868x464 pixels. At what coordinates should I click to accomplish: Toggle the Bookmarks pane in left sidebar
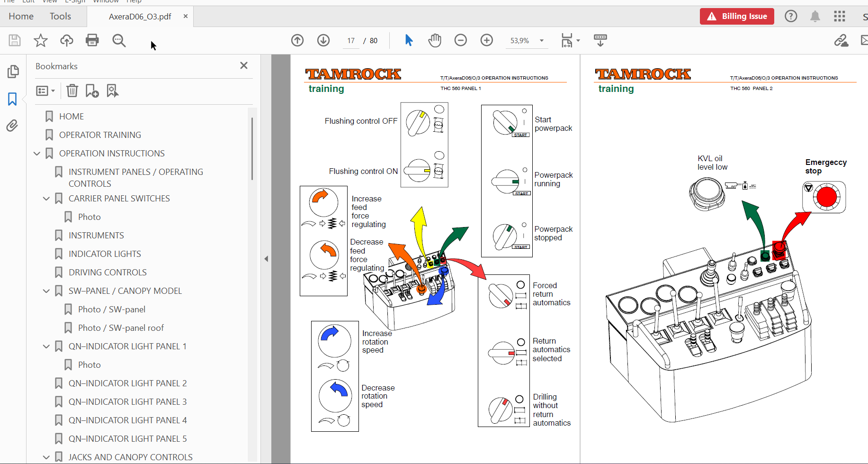(x=12, y=99)
